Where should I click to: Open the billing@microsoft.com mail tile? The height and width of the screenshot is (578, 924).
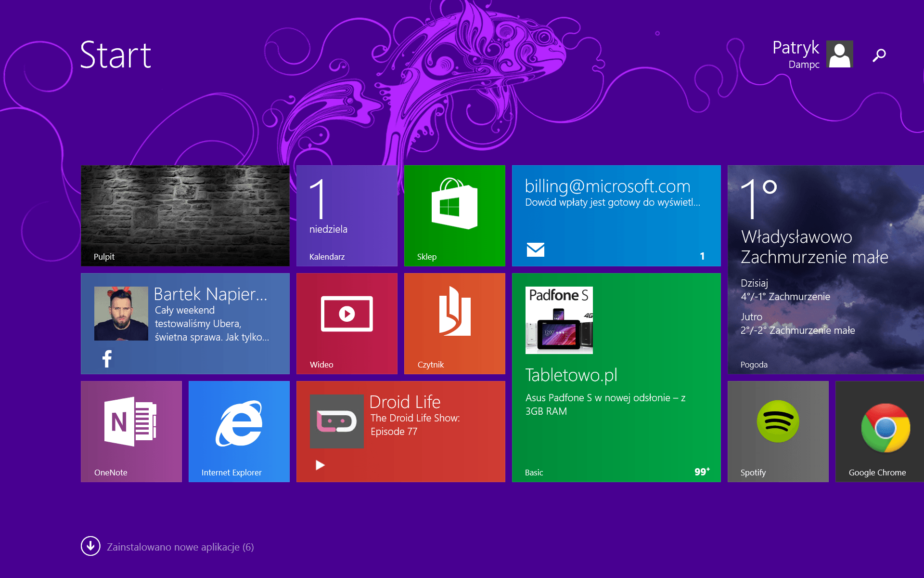coord(616,216)
